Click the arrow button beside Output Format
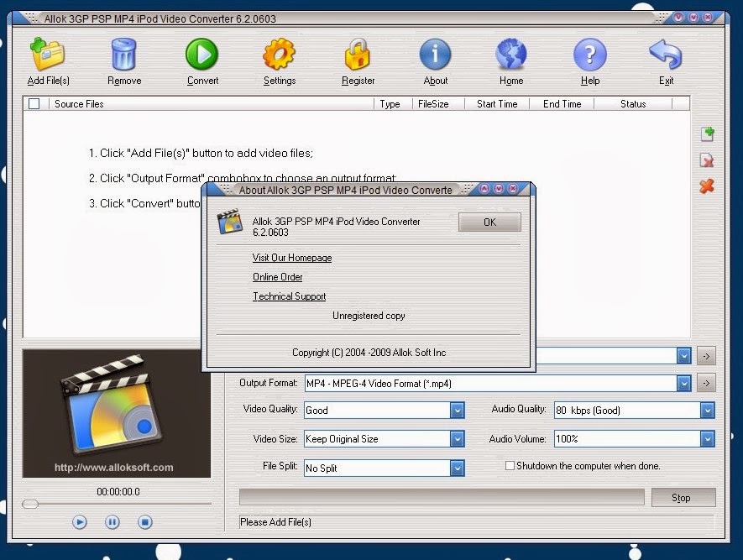743x560 pixels. (706, 384)
